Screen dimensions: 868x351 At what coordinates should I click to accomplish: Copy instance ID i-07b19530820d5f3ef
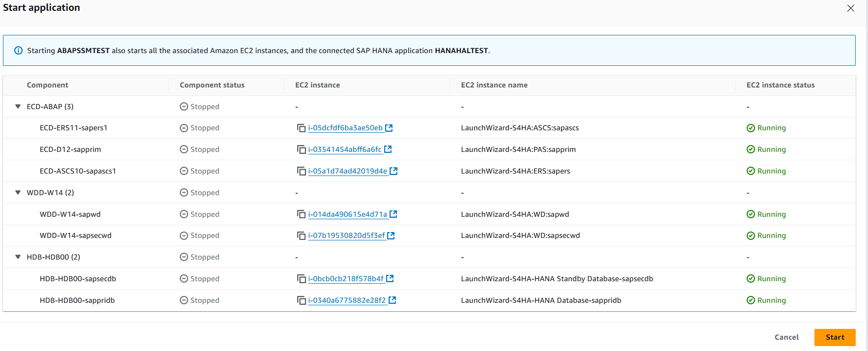point(301,235)
